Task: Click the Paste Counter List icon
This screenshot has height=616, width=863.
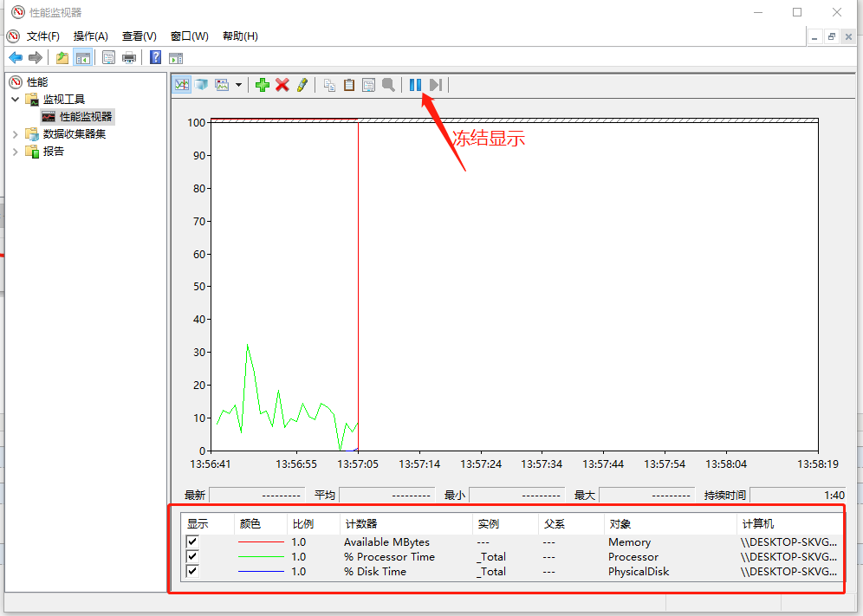Action: [349, 85]
